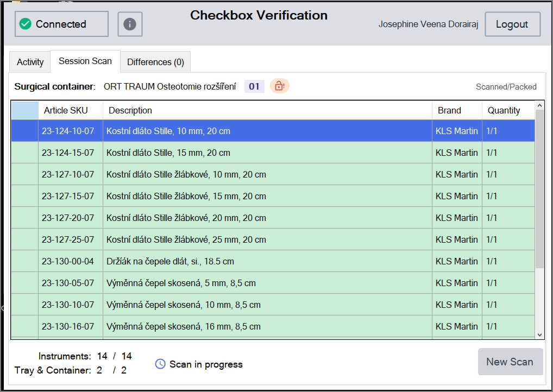Click the blue select-all header cell
Image resolution: width=553 pixels, height=392 pixels.
pyautogui.click(x=25, y=110)
